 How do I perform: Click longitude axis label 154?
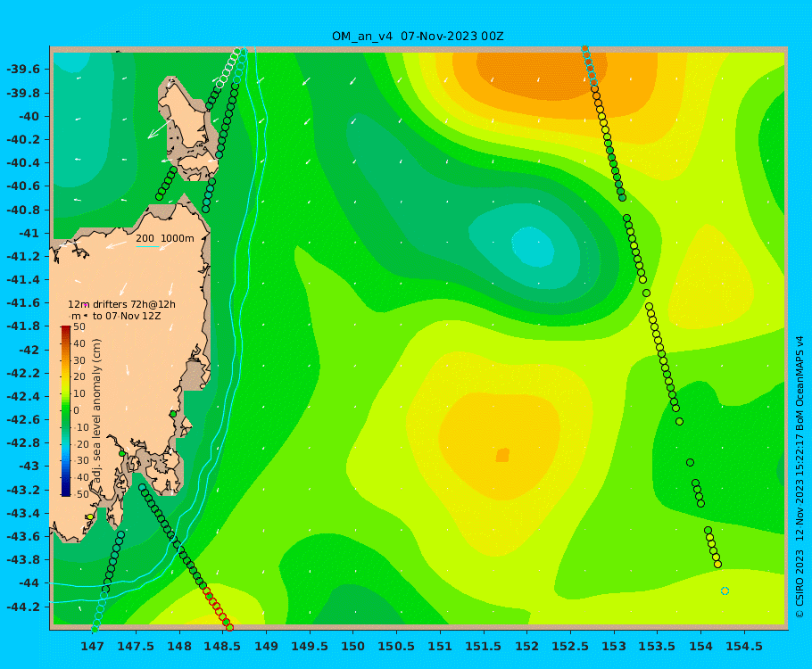[701, 646]
